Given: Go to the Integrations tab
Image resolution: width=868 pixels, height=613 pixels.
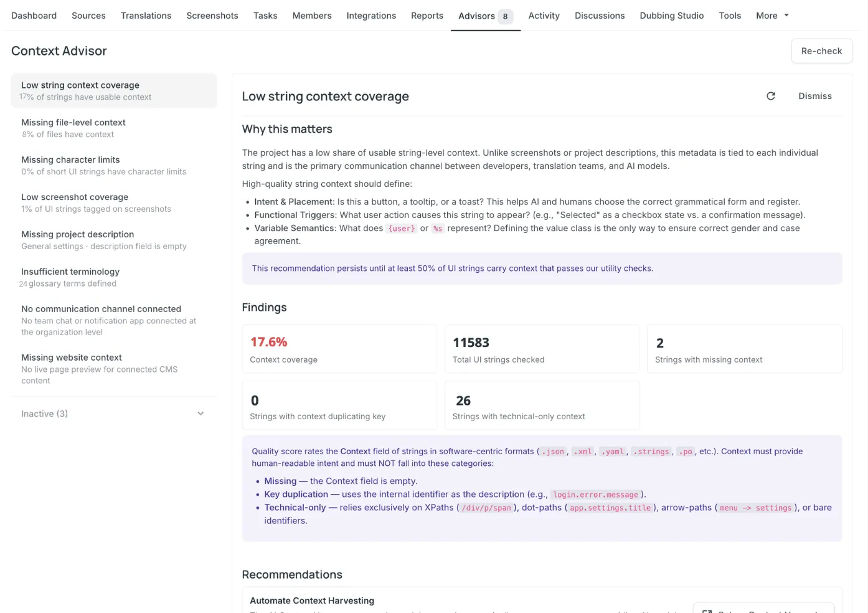Looking at the screenshot, I should pos(371,16).
